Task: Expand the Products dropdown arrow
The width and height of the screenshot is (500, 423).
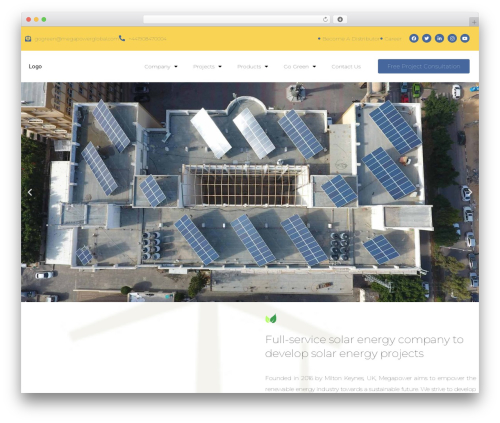Action: pyautogui.click(x=266, y=67)
